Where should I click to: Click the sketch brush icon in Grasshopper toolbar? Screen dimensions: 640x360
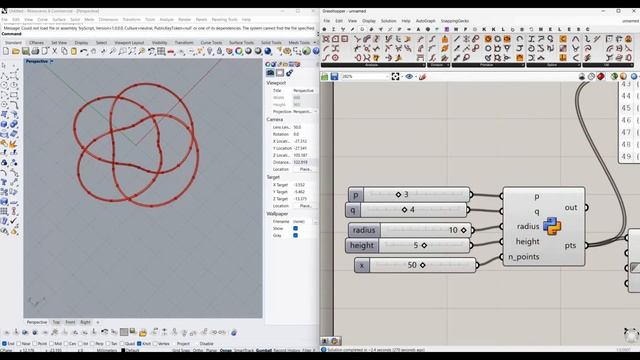[422, 76]
